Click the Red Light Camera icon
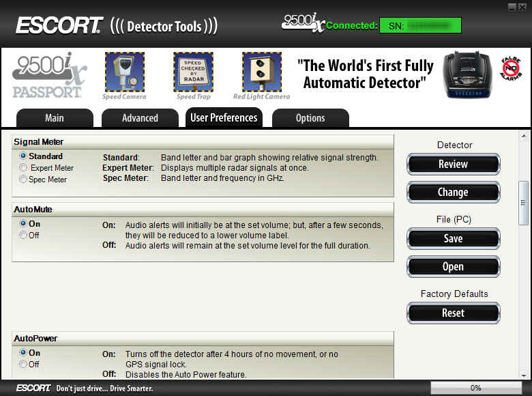The width and height of the screenshot is (532, 396). pyautogui.click(x=262, y=72)
